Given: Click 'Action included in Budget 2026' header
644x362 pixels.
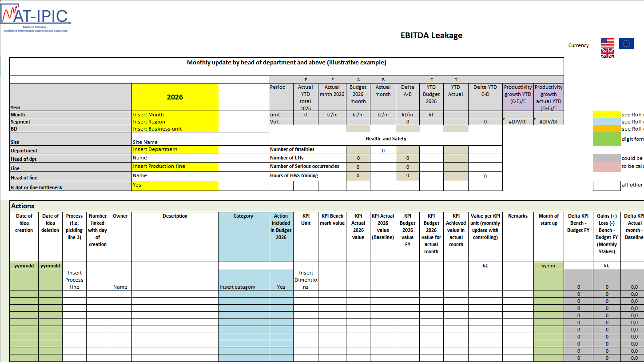Looking at the screenshot, I should pyautogui.click(x=281, y=237).
